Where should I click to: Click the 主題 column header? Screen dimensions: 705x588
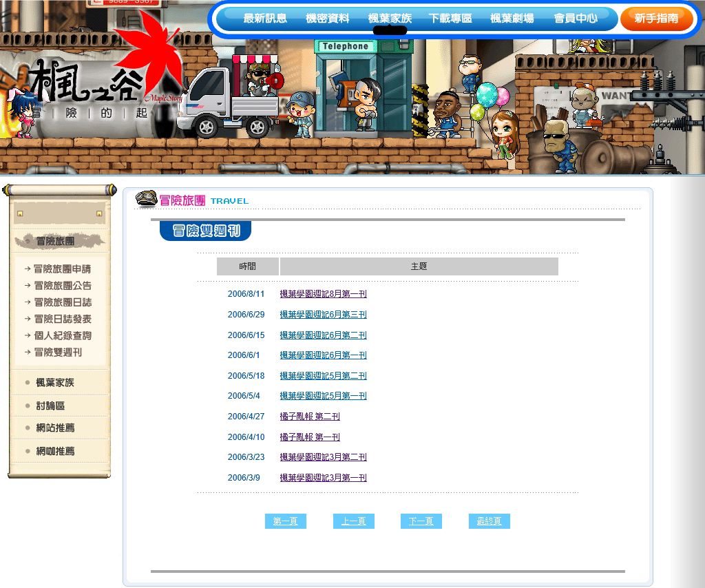(419, 266)
